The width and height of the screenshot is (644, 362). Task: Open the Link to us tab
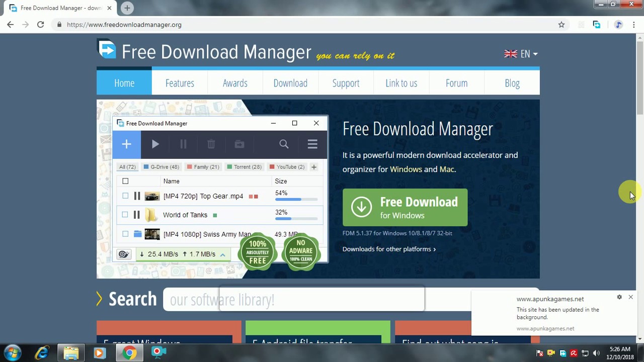(401, 83)
